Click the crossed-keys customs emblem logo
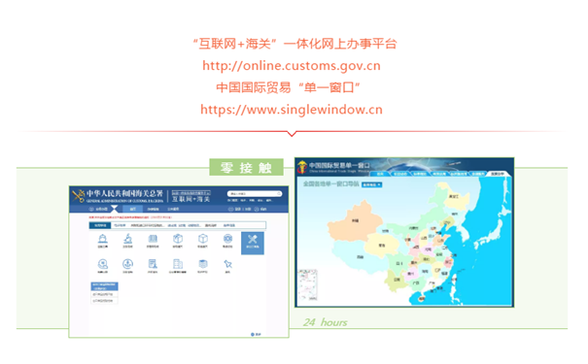Screen dimensions: 588x364 (79, 195)
